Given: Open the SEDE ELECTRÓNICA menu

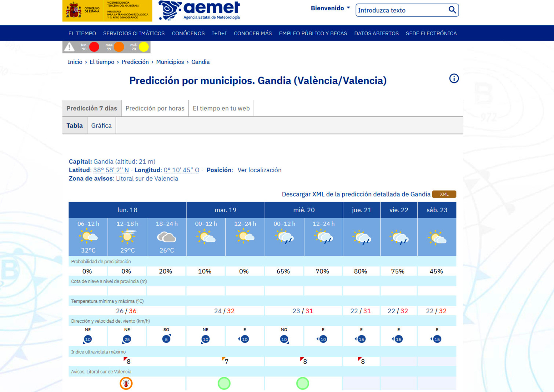Looking at the screenshot, I should click(431, 33).
